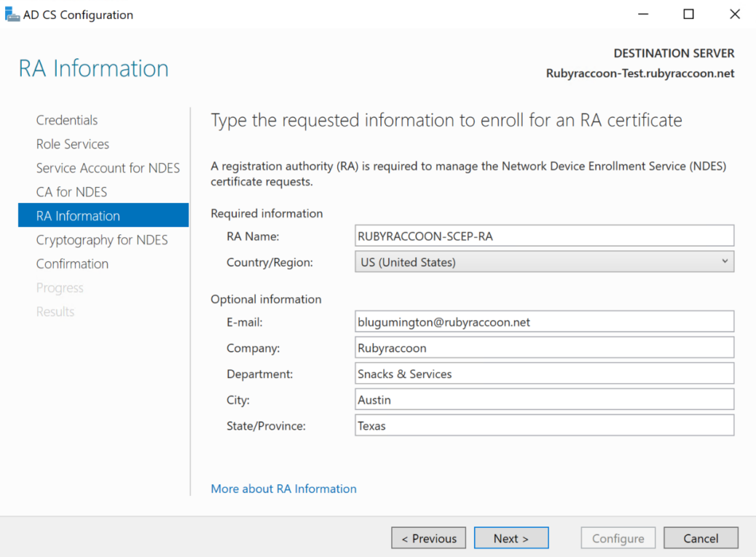Viewport: 756px width, 557px height.
Task: Click inside the RA Name field
Action: 543,235
